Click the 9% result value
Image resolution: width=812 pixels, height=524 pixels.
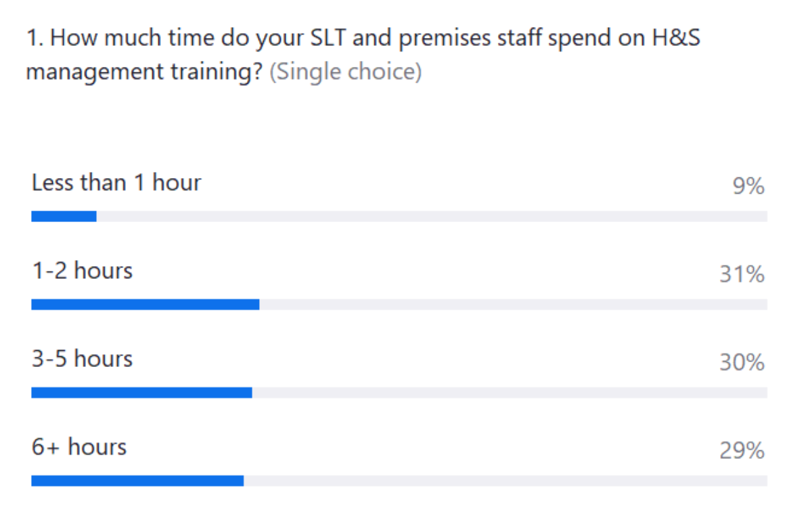coord(748,186)
